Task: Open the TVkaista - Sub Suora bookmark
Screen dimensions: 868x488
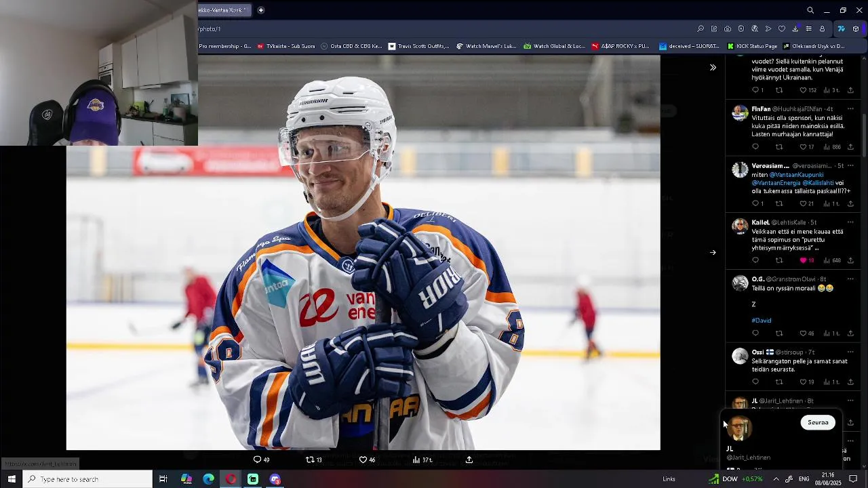Action: point(285,46)
